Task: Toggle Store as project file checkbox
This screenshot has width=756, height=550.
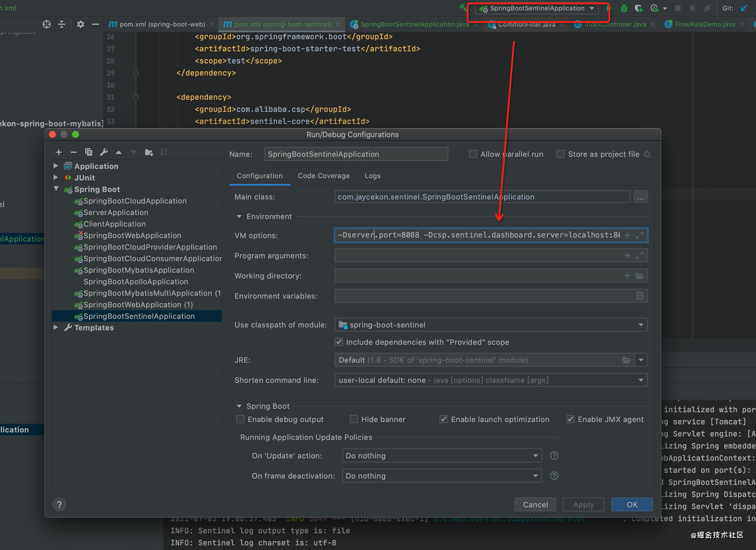Action: pyautogui.click(x=560, y=154)
